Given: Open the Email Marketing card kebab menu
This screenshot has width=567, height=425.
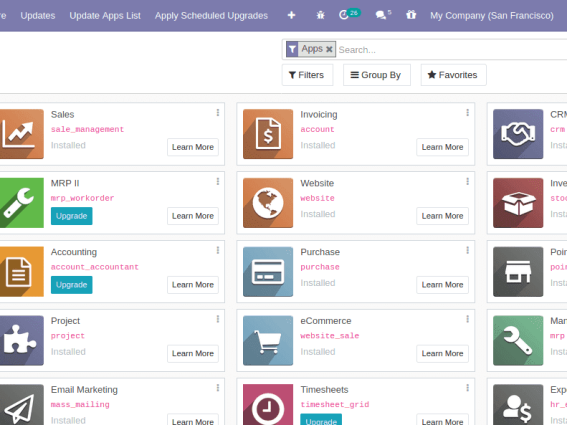Looking at the screenshot, I should coord(218,388).
